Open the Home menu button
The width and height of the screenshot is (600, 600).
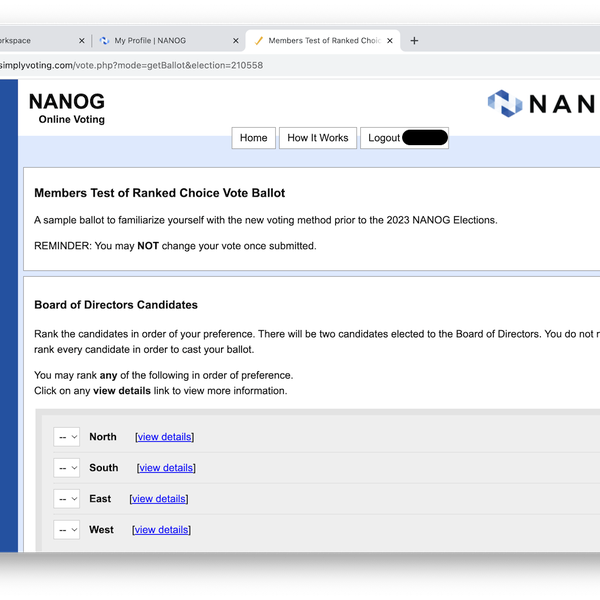click(x=253, y=138)
